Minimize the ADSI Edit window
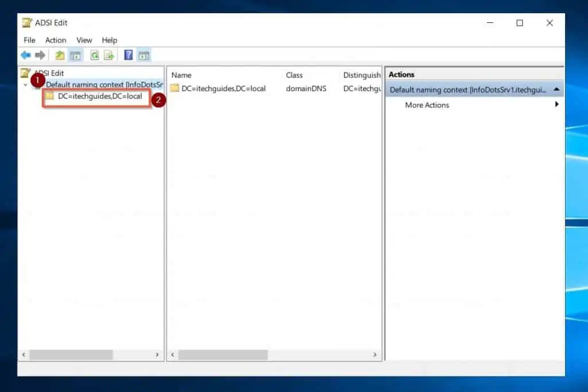Viewport: 588px width, 392px height. [x=490, y=23]
